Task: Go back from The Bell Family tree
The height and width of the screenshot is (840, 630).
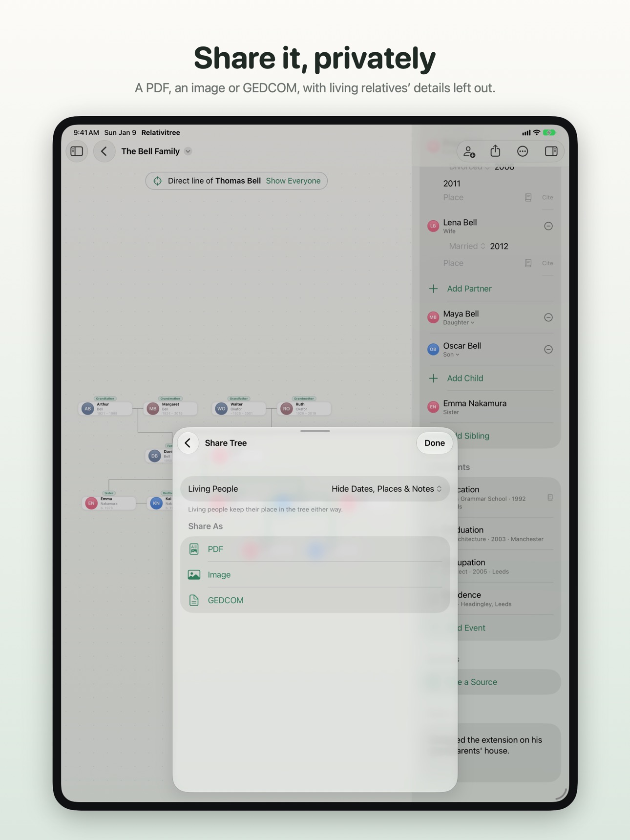Action: pos(104,151)
